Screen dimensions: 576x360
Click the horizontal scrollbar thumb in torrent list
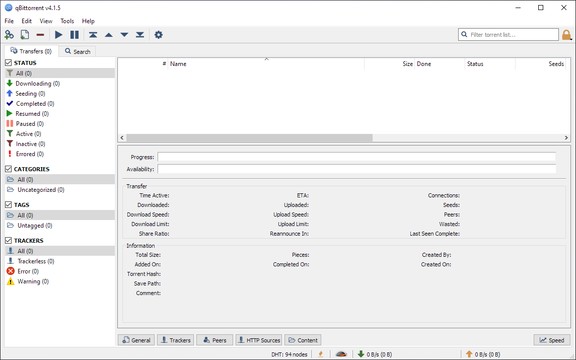coord(249,138)
